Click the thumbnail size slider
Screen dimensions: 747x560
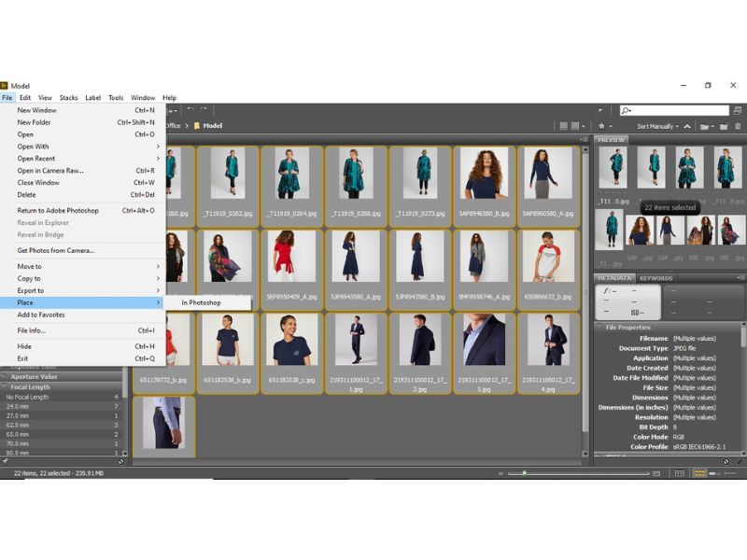coord(524,474)
